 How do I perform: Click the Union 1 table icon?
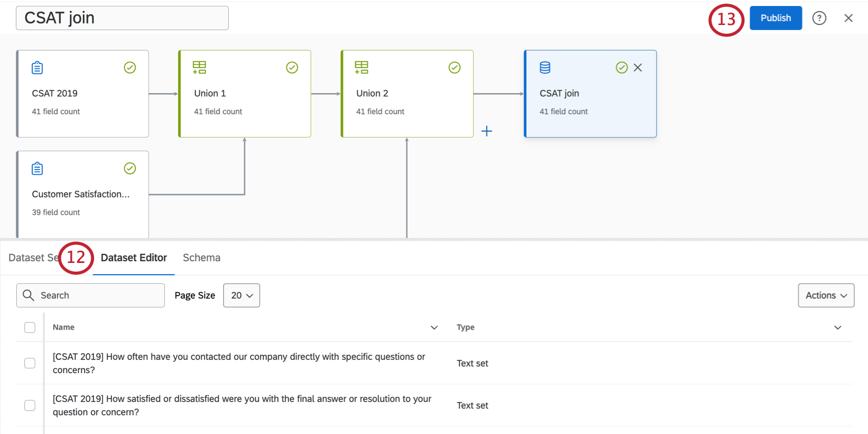coord(199,67)
